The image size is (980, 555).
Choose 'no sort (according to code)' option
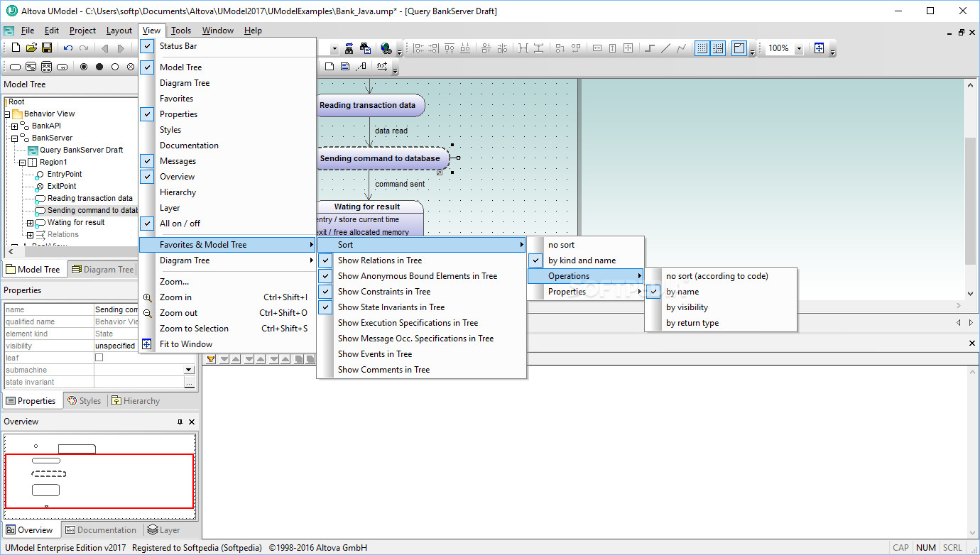pos(721,276)
